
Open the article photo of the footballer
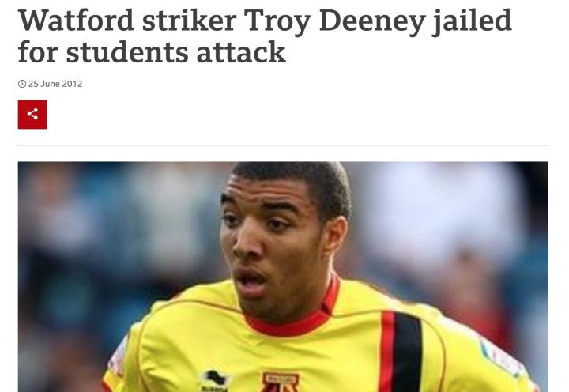(x=283, y=277)
